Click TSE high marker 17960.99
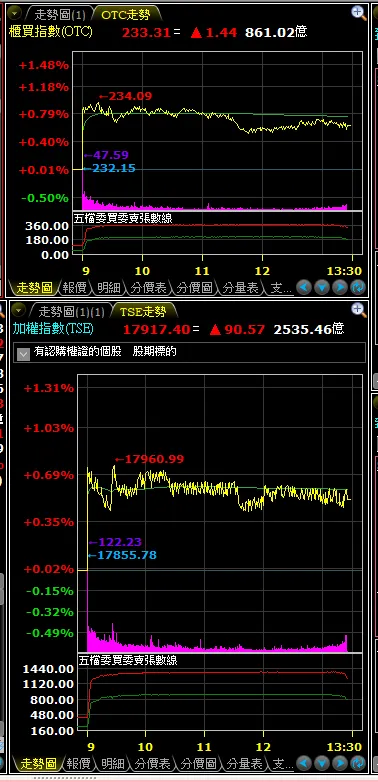 (150, 459)
